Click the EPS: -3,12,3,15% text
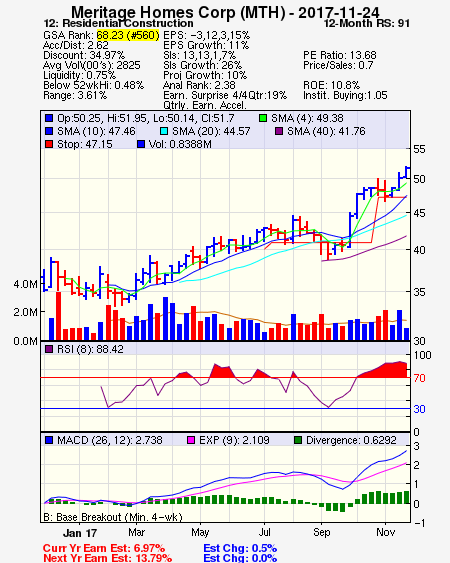This screenshot has width=450, height=563. (x=207, y=35)
